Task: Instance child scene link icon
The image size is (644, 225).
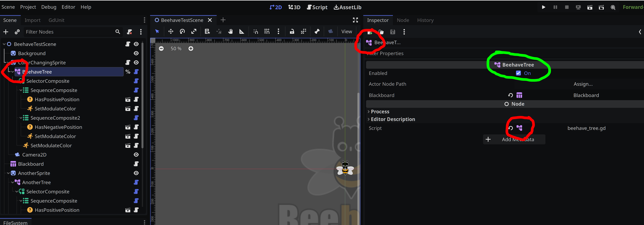Action: pyautogui.click(x=17, y=32)
